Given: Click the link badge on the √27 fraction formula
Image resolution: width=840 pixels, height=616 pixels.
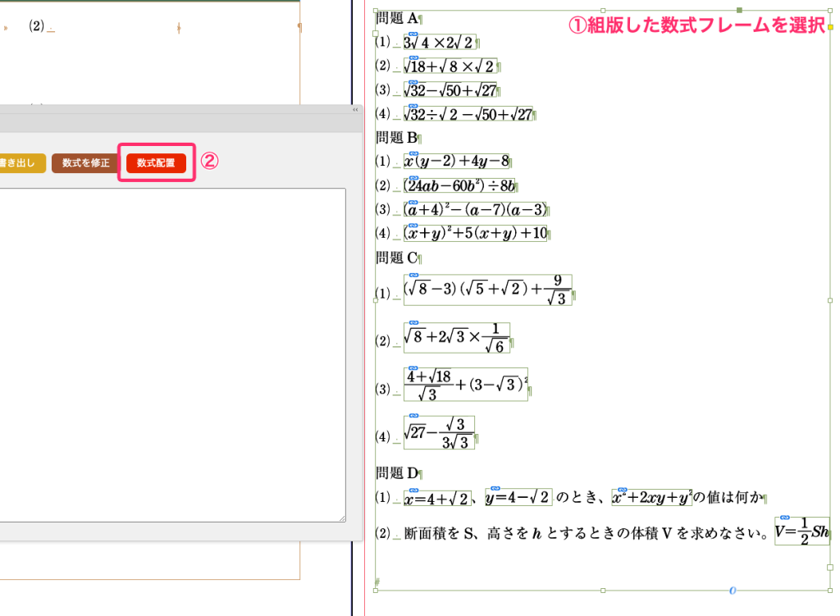Looking at the screenshot, I should tap(413, 415).
